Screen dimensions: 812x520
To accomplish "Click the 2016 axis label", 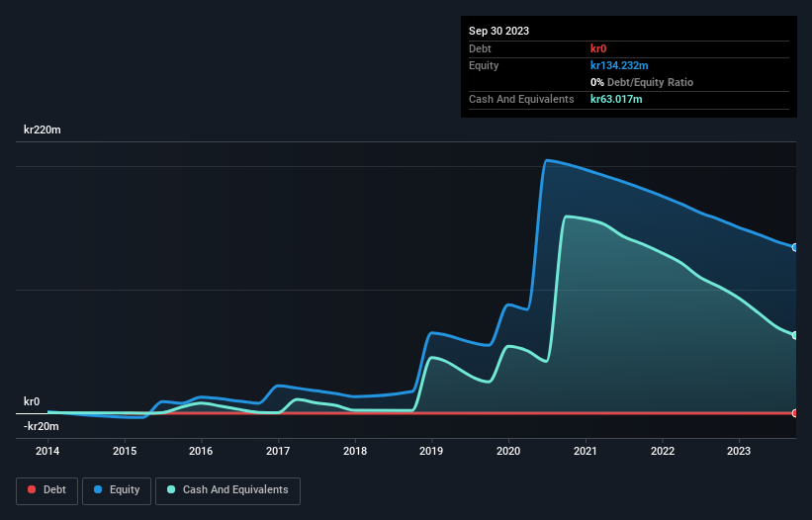I will coord(201,451).
